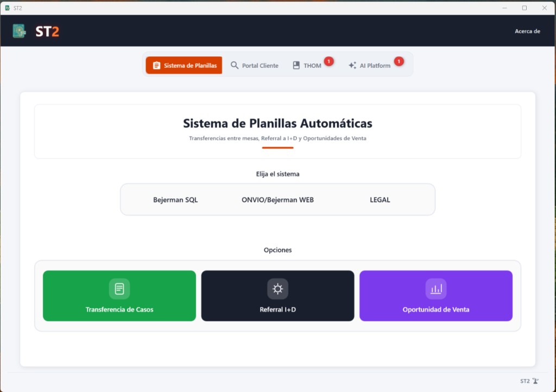Click the document icon in Transferencia de Casos
The height and width of the screenshot is (392, 556).
click(x=119, y=288)
